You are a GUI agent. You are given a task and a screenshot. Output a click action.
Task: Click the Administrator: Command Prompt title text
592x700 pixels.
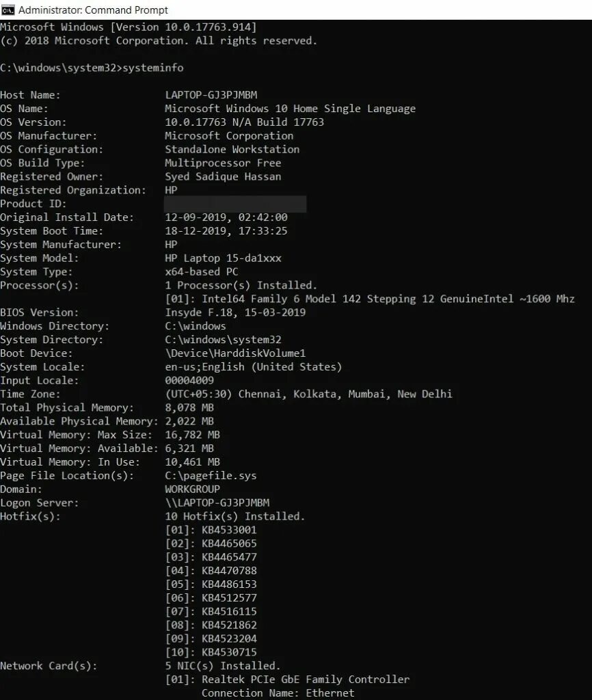click(x=93, y=10)
